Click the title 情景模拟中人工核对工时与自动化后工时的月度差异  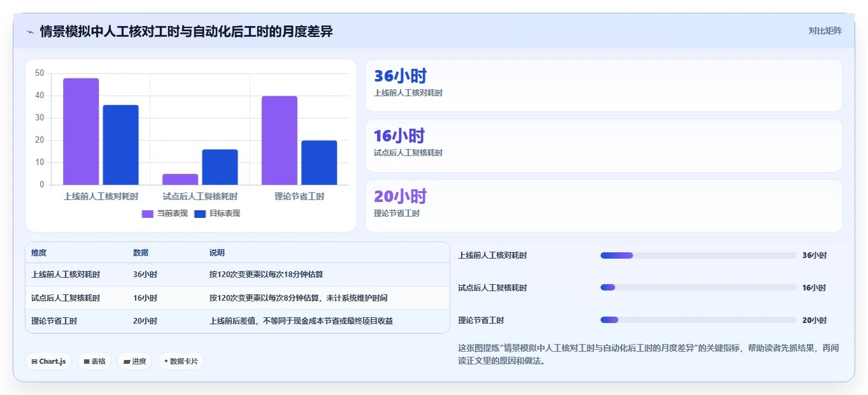[x=186, y=31]
